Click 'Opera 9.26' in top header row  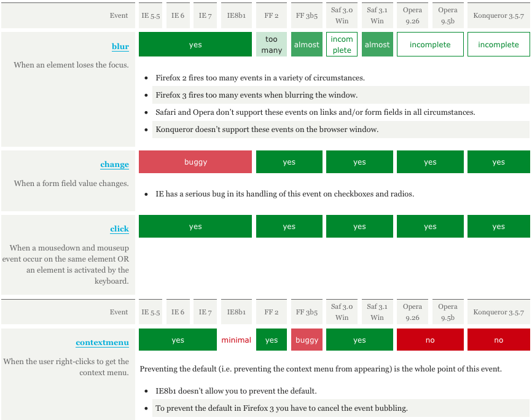pyautogui.click(x=412, y=15)
